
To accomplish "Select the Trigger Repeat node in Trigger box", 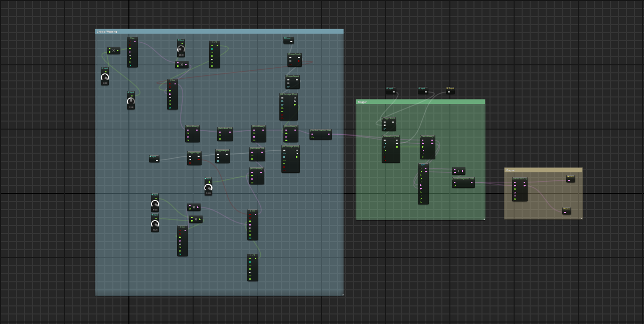I will 389,124.
